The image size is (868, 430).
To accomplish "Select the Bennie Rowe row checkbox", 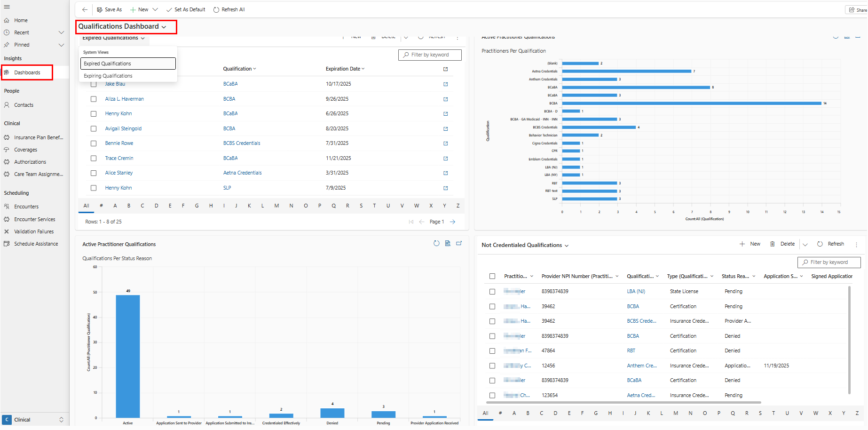I will click(x=94, y=143).
